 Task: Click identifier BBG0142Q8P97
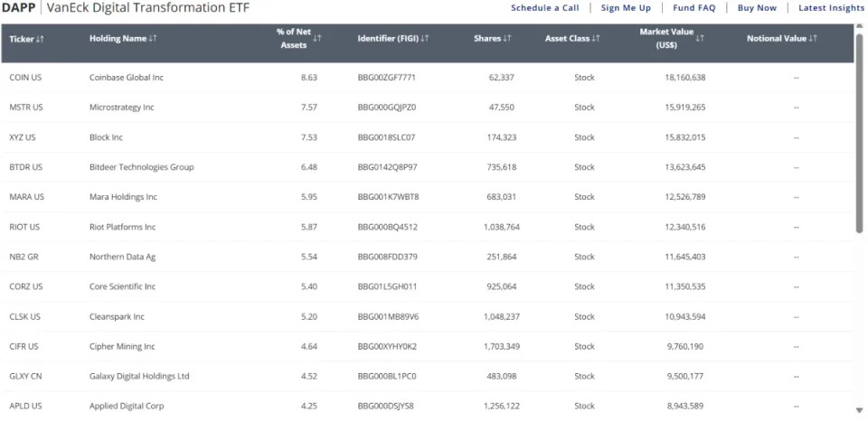coord(387,167)
